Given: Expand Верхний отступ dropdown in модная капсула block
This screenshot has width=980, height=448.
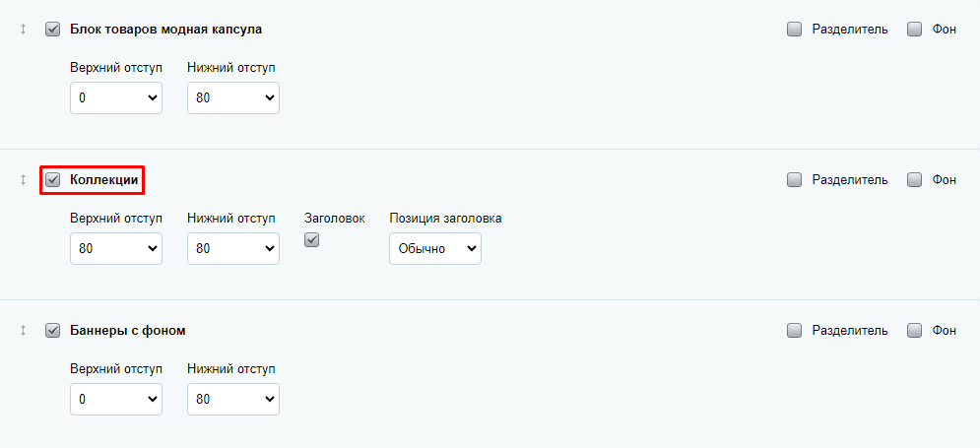Looking at the screenshot, I should [116, 98].
